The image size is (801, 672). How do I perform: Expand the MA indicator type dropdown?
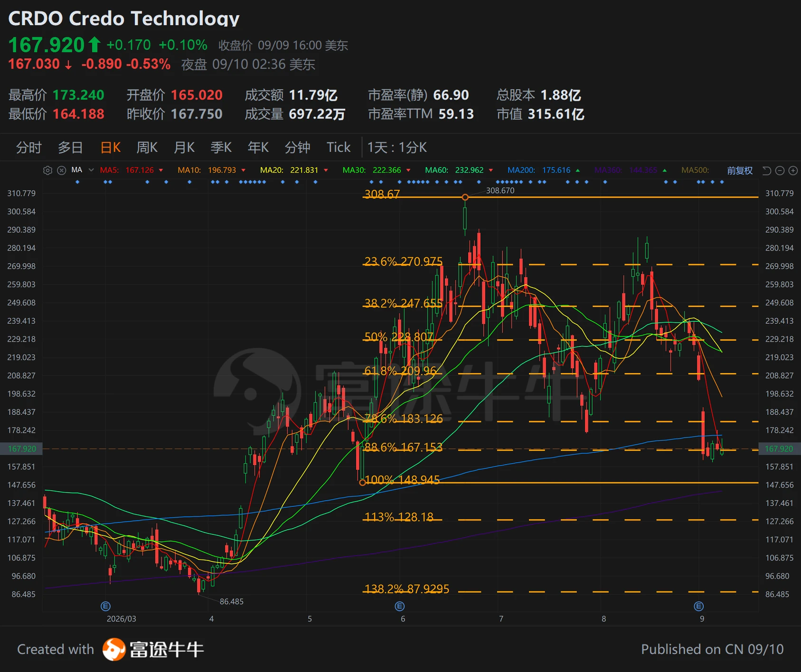(x=91, y=170)
